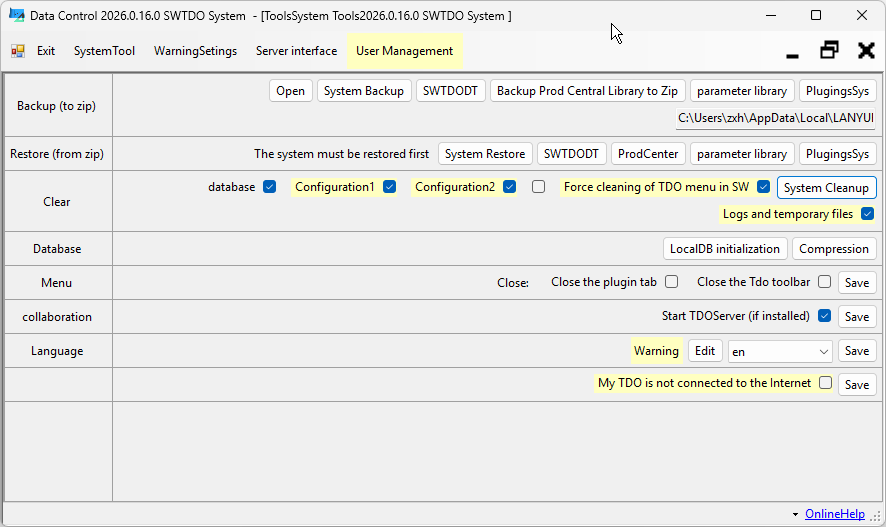Image resolution: width=886 pixels, height=527 pixels.
Task: Disable Start TDOServer checkbox
Action: pyautogui.click(x=824, y=316)
